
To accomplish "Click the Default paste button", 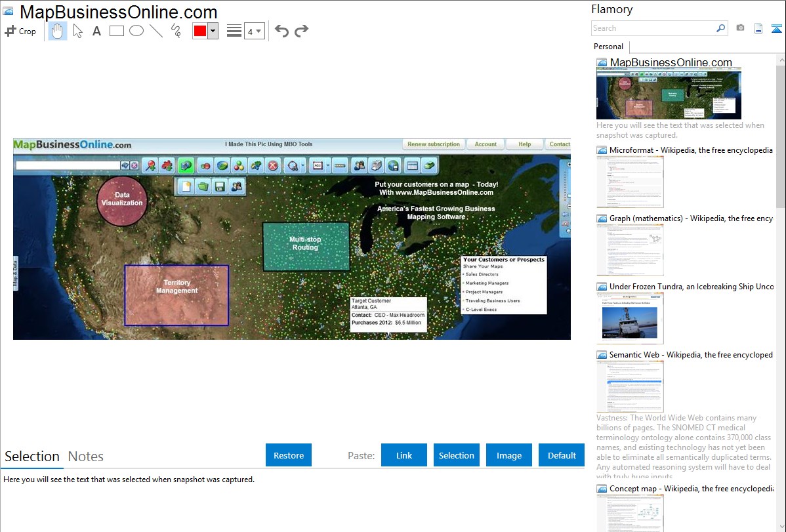I will pyautogui.click(x=562, y=455).
